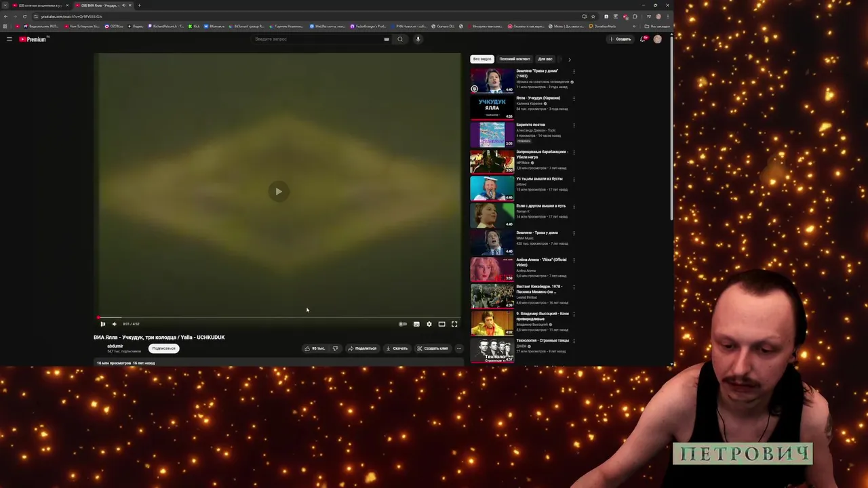Subscribe with the 'Подписаться' button

click(163, 348)
